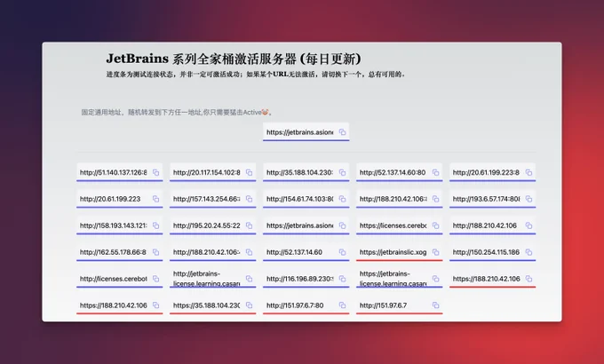Copy the http://151.97.6.7:80 URL with port
Image resolution: width=604 pixels, height=364 pixels.
(x=343, y=305)
